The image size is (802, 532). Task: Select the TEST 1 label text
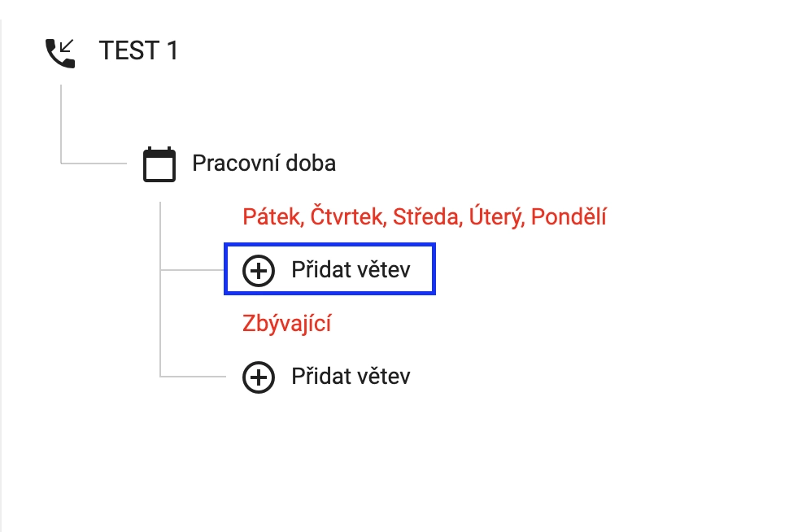tap(137, 50)
